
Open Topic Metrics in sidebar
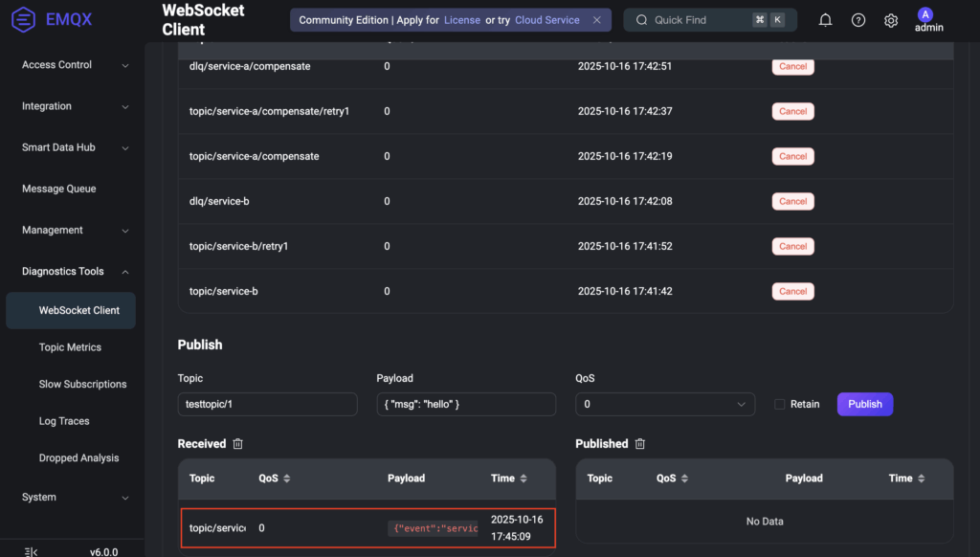point(70,347)
